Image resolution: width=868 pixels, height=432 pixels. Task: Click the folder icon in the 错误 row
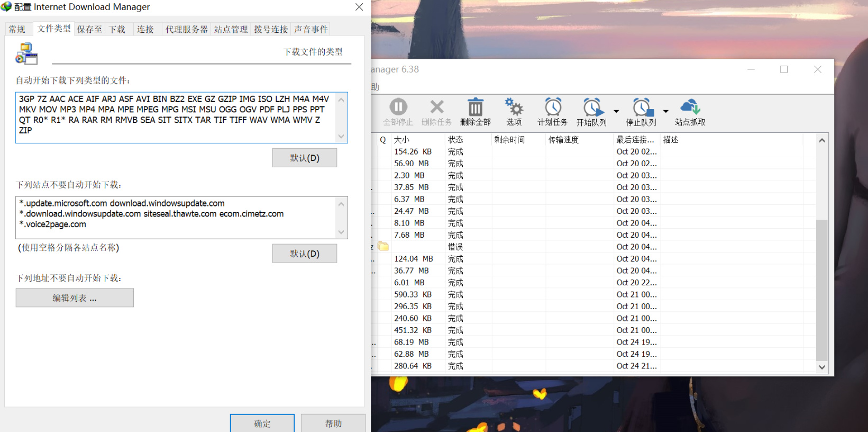(x=383, y=247)
